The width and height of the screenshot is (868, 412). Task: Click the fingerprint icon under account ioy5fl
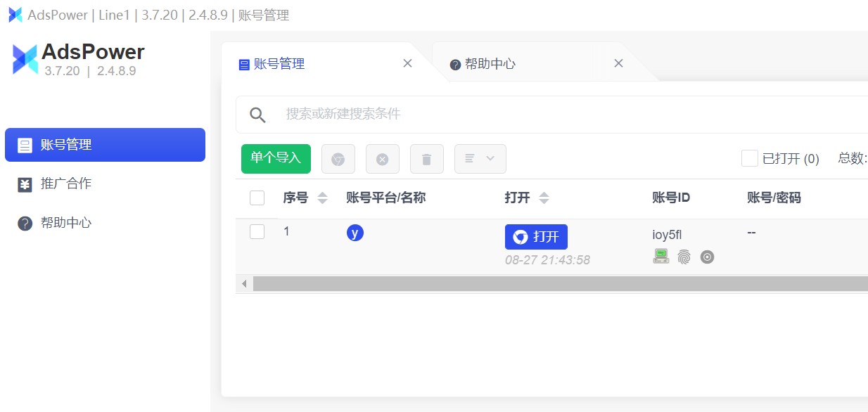(x=684, y=257)
